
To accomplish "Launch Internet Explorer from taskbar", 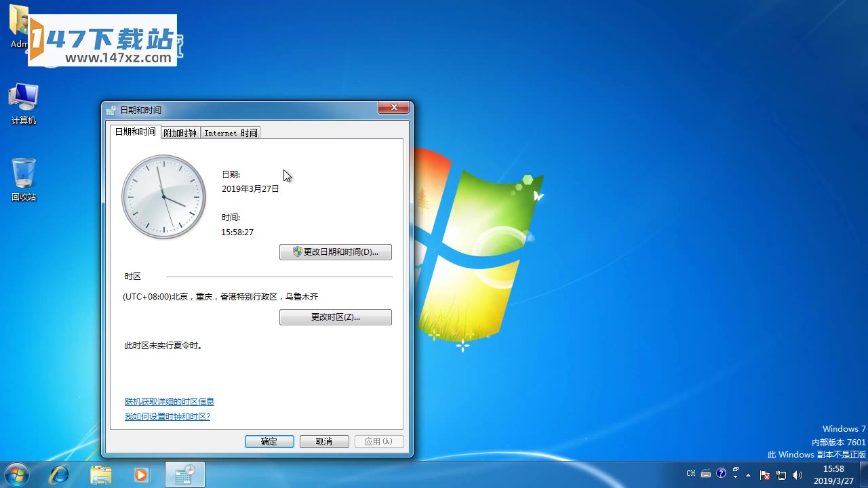I will point(59,474).
